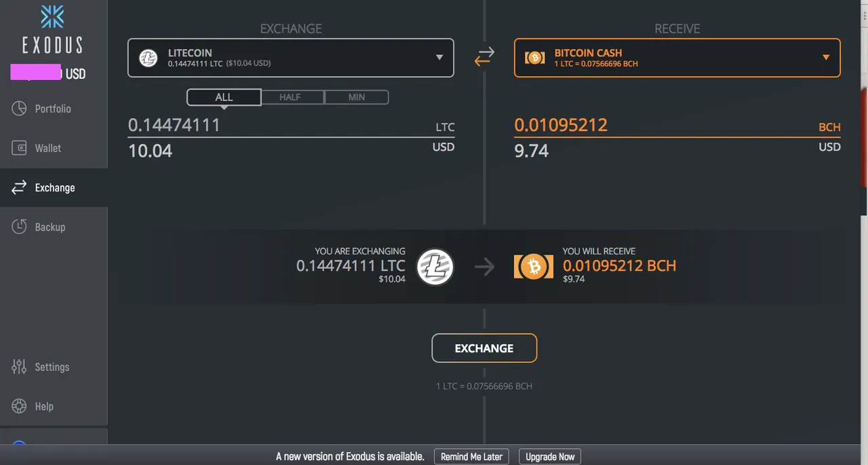
Task: Click the Litecoin icon in exchange dropdown
Action: pos(149,58)
